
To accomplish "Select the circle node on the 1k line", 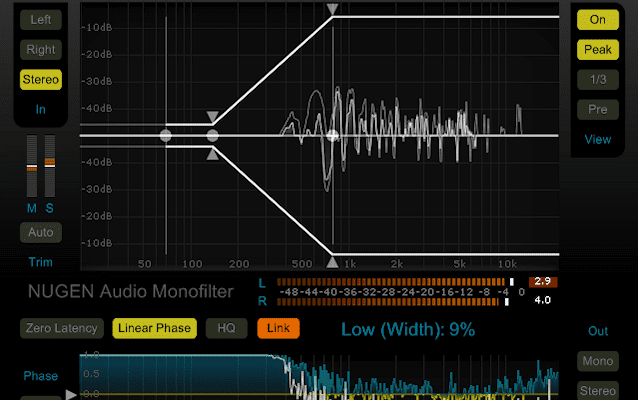I will [333, 135].
